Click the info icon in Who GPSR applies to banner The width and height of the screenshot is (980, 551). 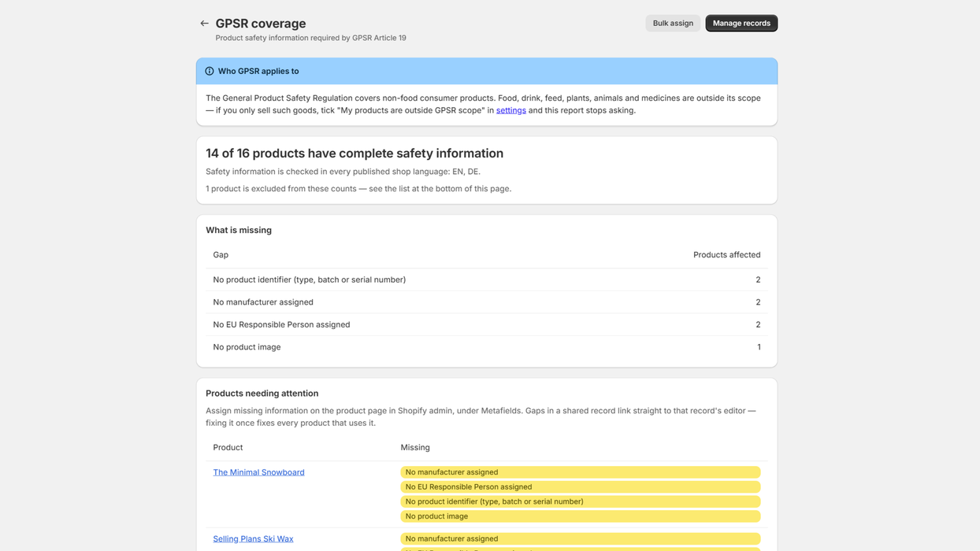210,71
